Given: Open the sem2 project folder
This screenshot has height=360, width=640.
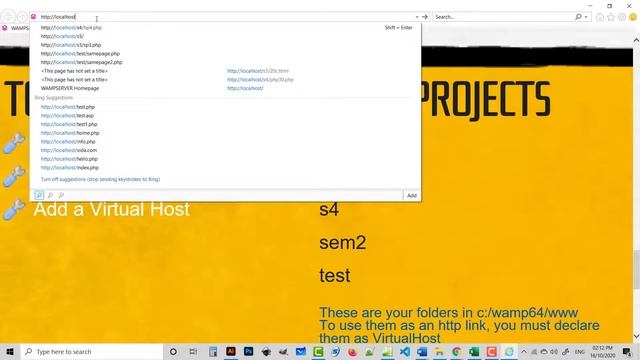Looking at the screenshot, I should [342, 243].
